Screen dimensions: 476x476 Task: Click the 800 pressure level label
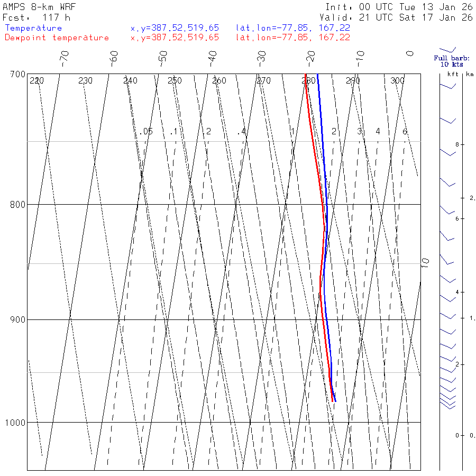tap(17, 205)
